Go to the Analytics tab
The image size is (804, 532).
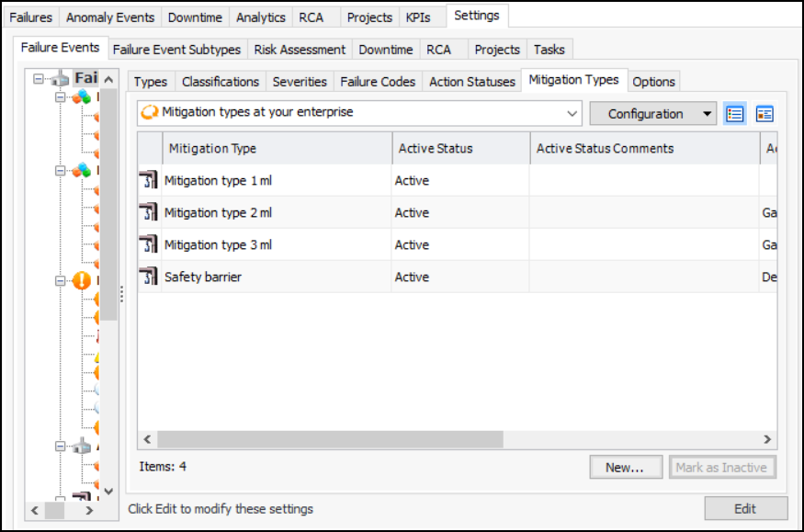pos(260,17)
